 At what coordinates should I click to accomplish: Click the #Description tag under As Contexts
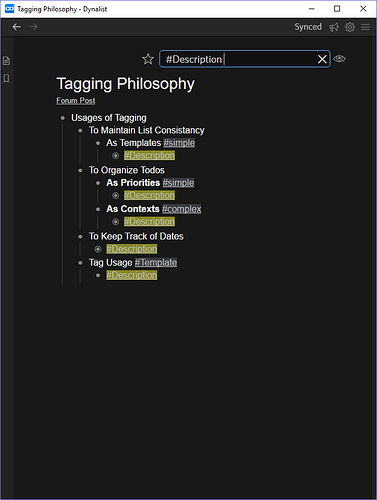[149, 222]
